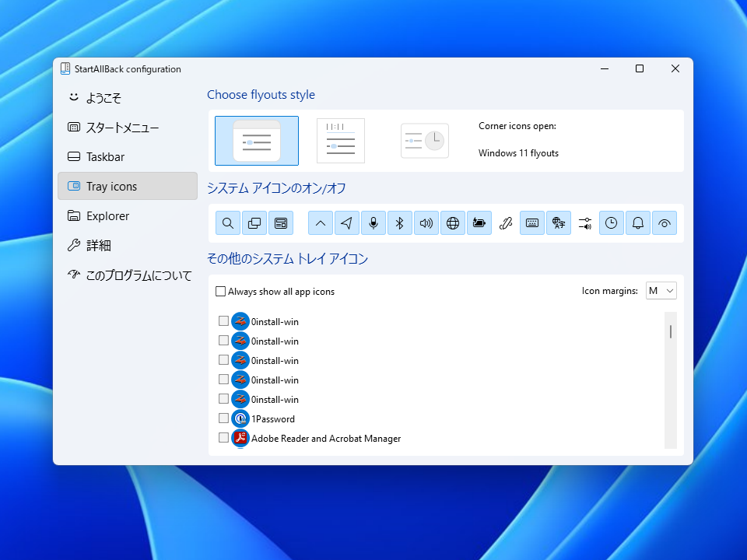Click the Windows 11 flyouts option text
This screenshot has height=560, width=747.
518,153
